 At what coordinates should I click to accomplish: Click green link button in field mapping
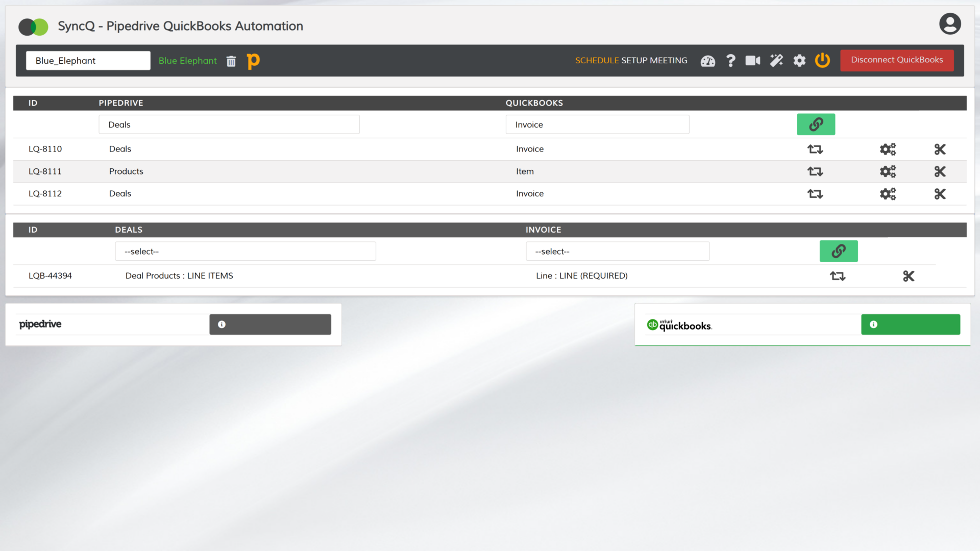(839, 251)
